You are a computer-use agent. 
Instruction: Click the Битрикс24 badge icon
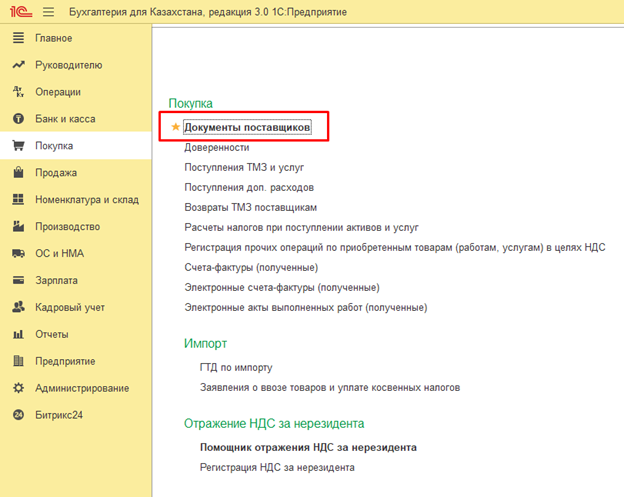17,414
